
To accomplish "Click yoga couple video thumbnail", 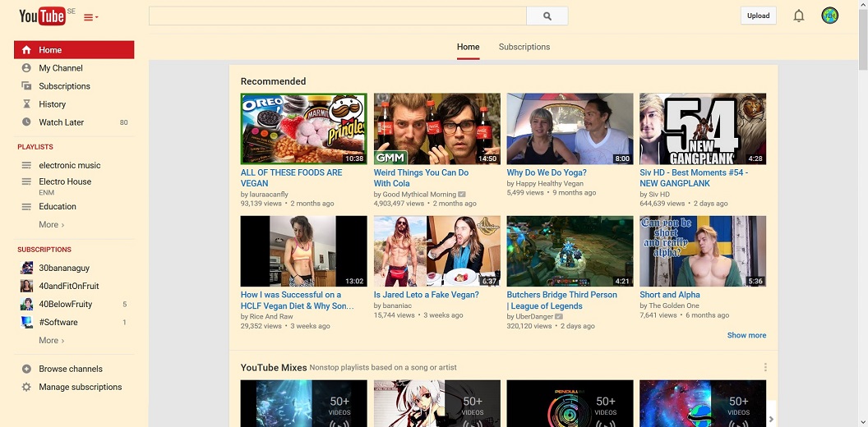I will point(570,129).
